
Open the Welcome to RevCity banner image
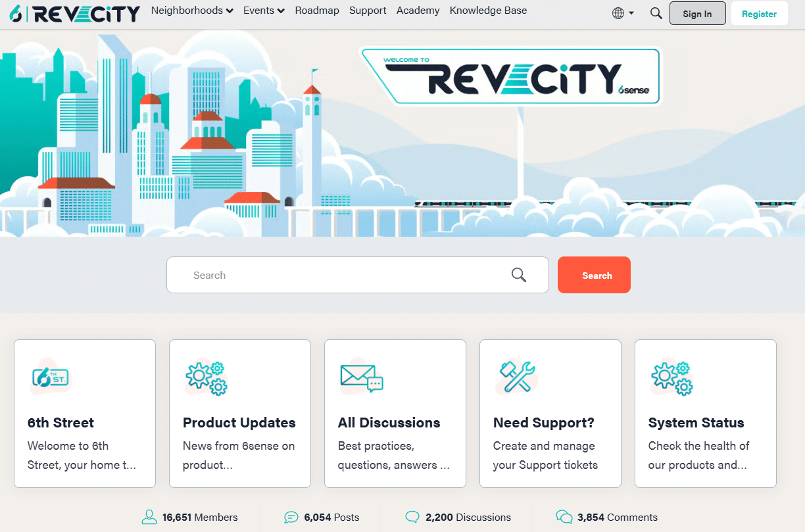click(x=510, y=75)
